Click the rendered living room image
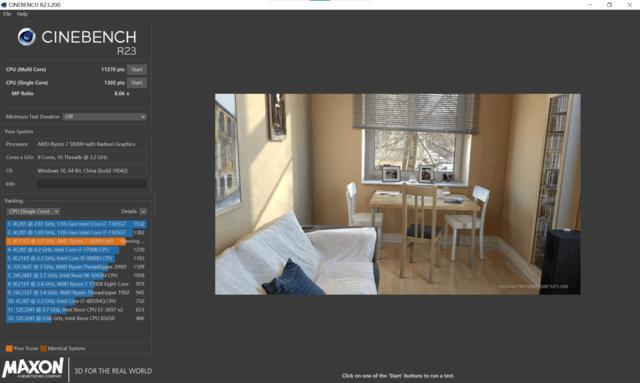Screen dimensions: 640x383 398,194
